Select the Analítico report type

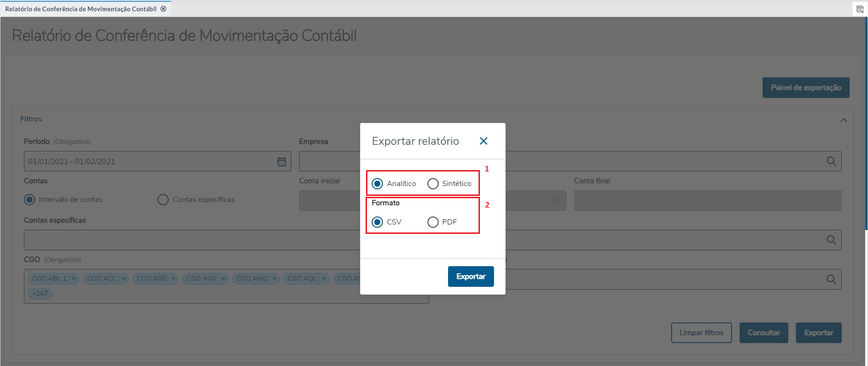pos(377,184)
